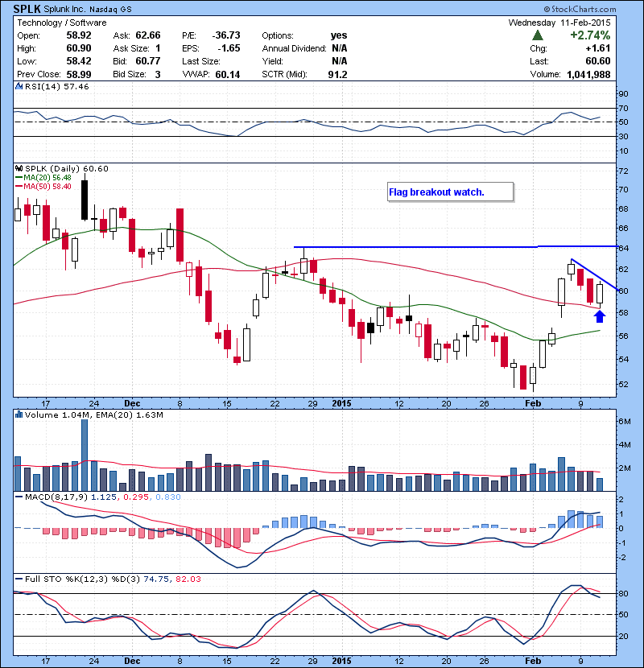Click the Ask Size label
644x668 pixels.
coord(131,48)
